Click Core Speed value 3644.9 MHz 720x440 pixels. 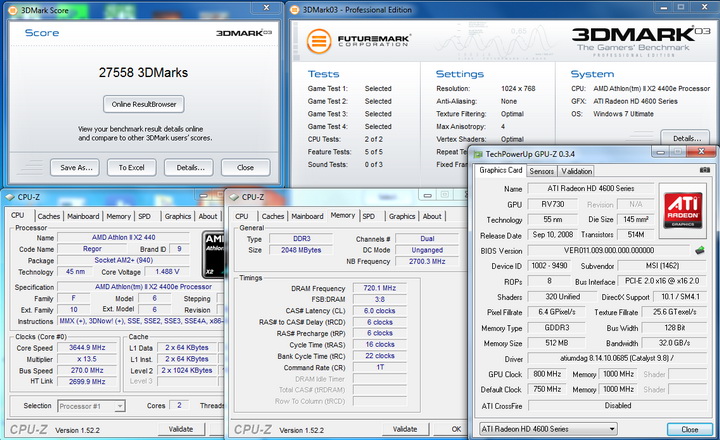point(87,348)
